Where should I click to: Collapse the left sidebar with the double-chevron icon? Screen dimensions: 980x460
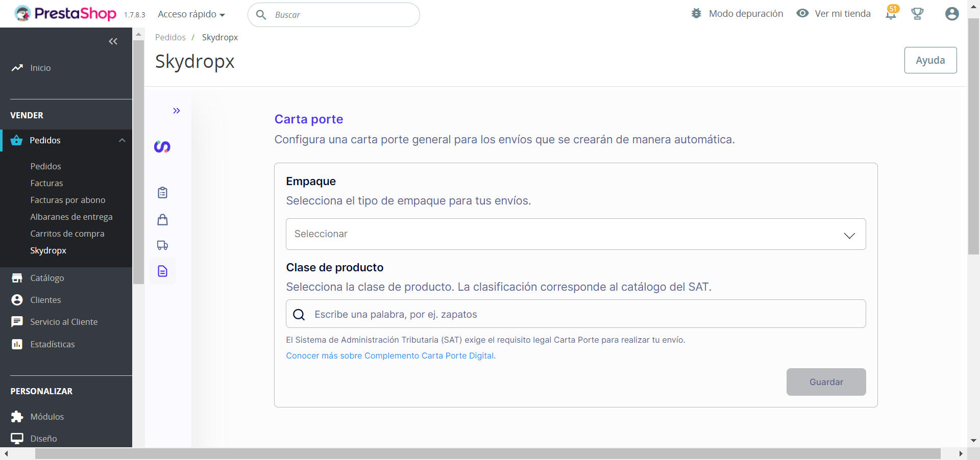pyautogui.click(x=113, y=41)
